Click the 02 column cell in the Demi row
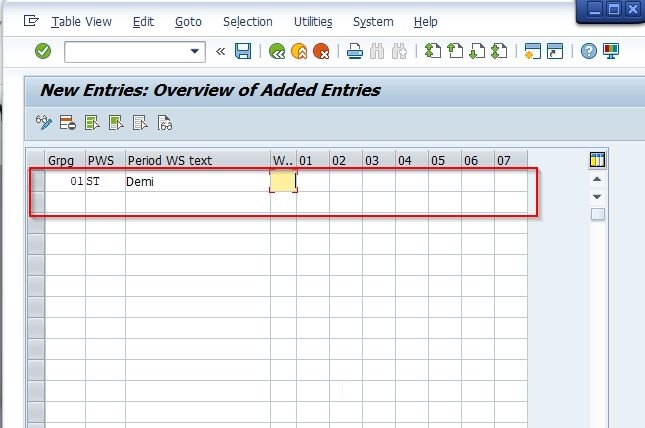 click(x=346, y=181)
